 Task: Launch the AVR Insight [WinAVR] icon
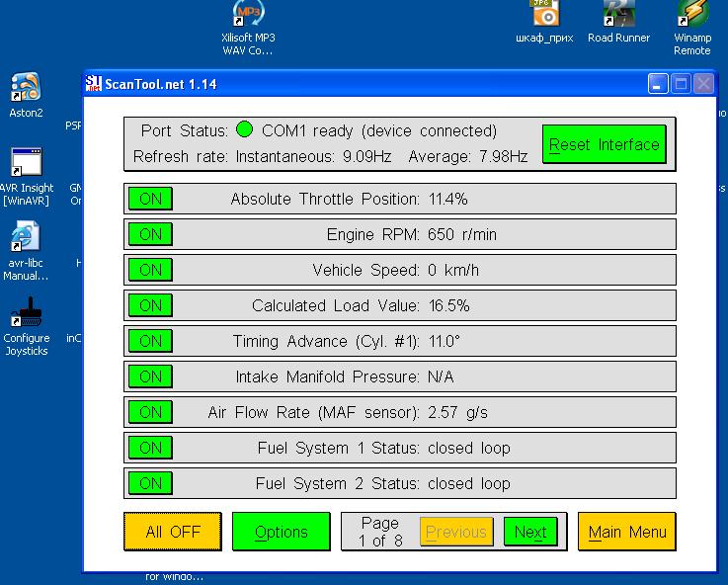(26, 163)
